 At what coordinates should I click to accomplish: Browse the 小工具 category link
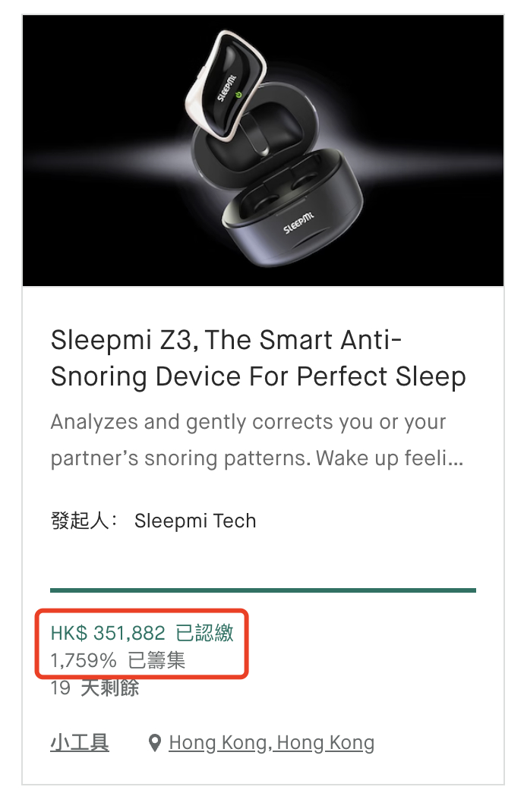[x=80, y=742]
